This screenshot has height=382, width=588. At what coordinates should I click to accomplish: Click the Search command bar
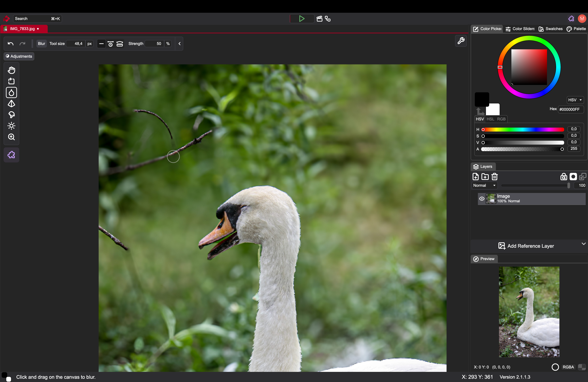(37, 19)
